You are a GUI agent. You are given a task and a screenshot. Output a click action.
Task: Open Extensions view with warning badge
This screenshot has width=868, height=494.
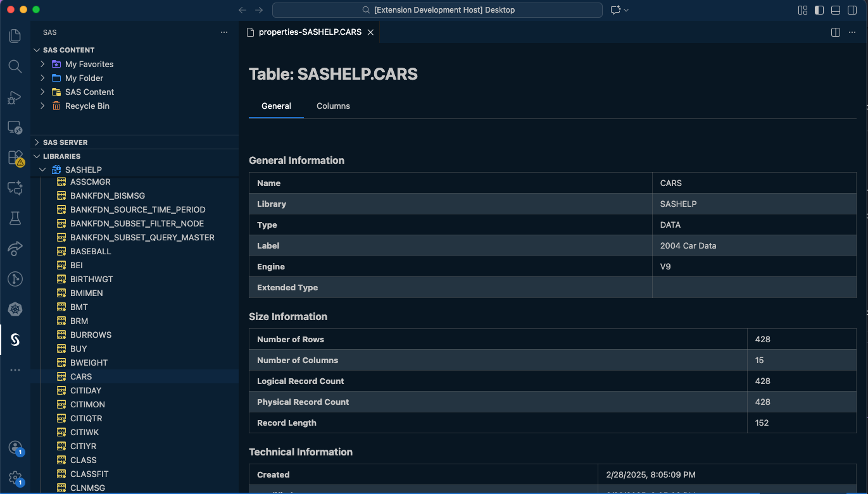(15, 157)
